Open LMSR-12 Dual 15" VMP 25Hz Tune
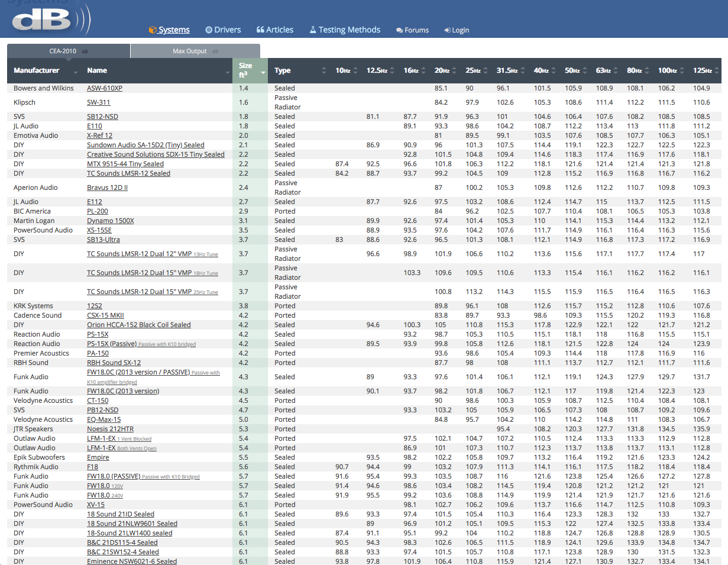This screenshot has height=565, width=728. (x=152, y=292)
